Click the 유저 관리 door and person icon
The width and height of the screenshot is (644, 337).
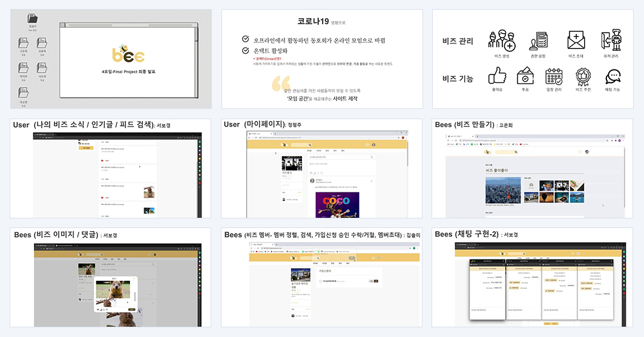point(611,40)
